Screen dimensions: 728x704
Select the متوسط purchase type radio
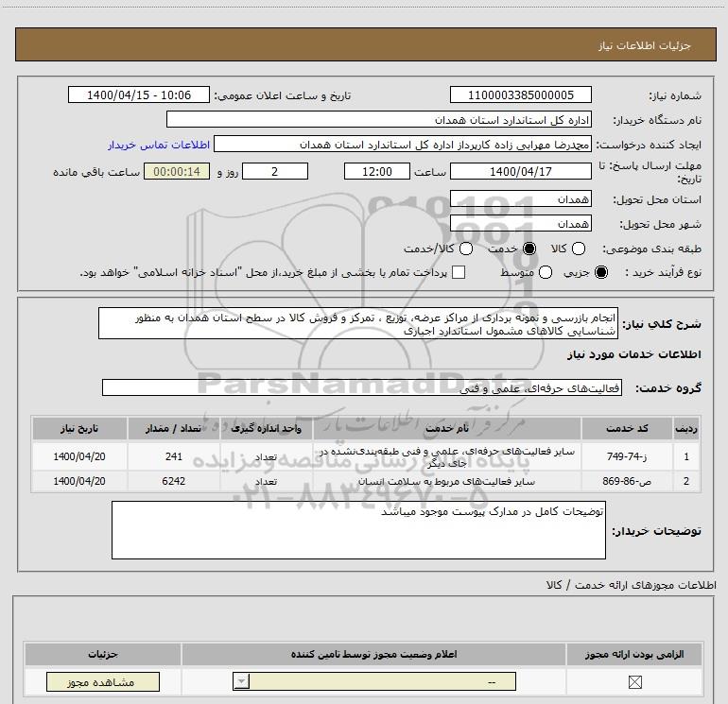click(x=546, y=272)
